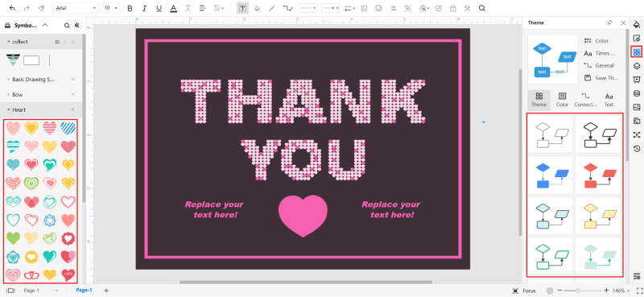Click the Theme grid icon in right sidebar

(x=637, y=52)
